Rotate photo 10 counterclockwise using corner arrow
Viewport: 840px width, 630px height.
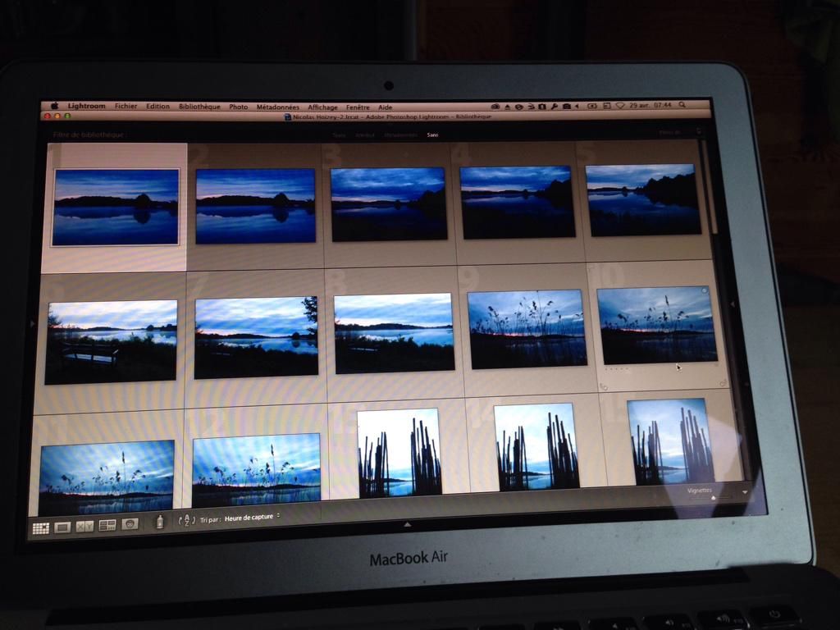(604, 386)
